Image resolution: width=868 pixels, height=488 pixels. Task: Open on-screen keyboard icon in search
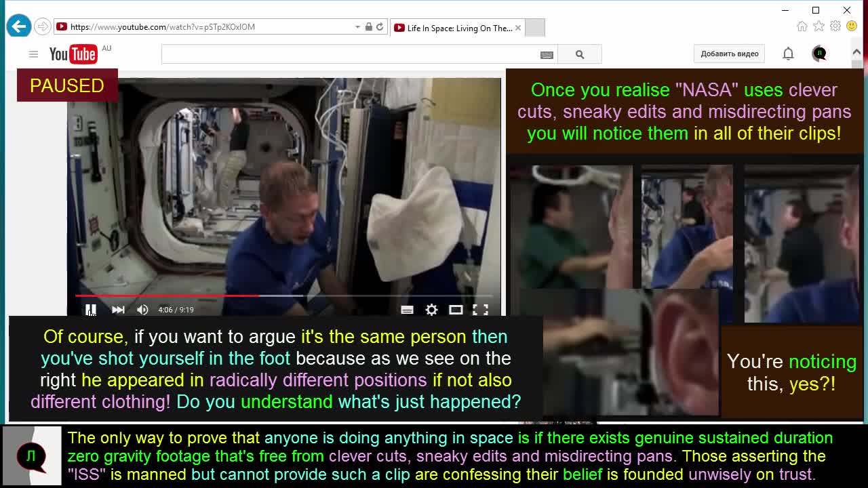coord(547,55)
